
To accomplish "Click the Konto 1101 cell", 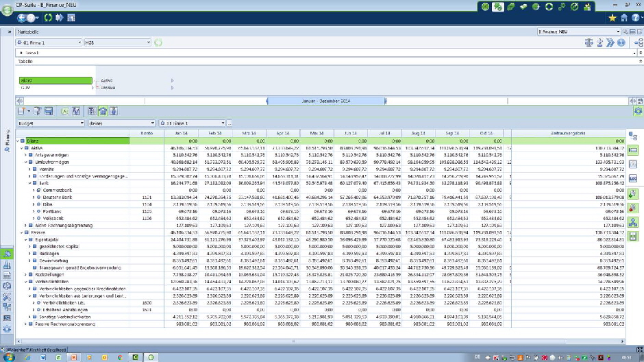I will click(147, 197).
